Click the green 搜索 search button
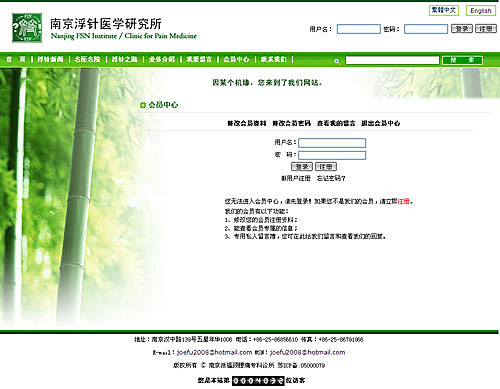This screenshot has width=500, height=389. 462,60
